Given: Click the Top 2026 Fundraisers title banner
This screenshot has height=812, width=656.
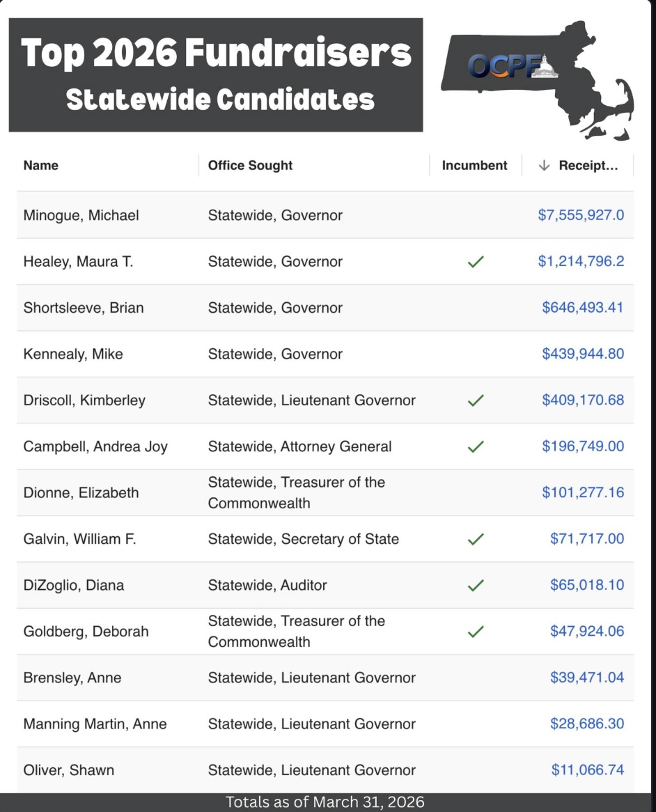Looking at the screenshot, I should pyautogui.click(x=216, y=75).
